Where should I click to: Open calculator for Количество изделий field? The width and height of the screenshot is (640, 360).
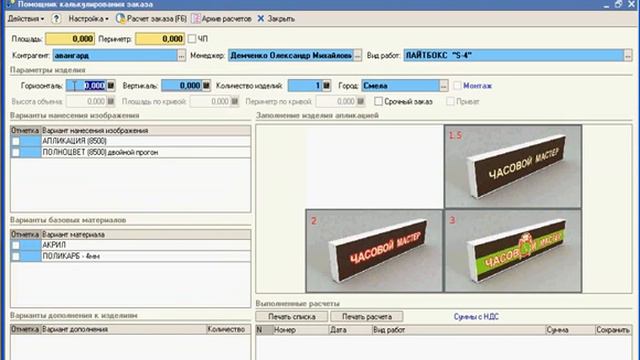[326, 86]
